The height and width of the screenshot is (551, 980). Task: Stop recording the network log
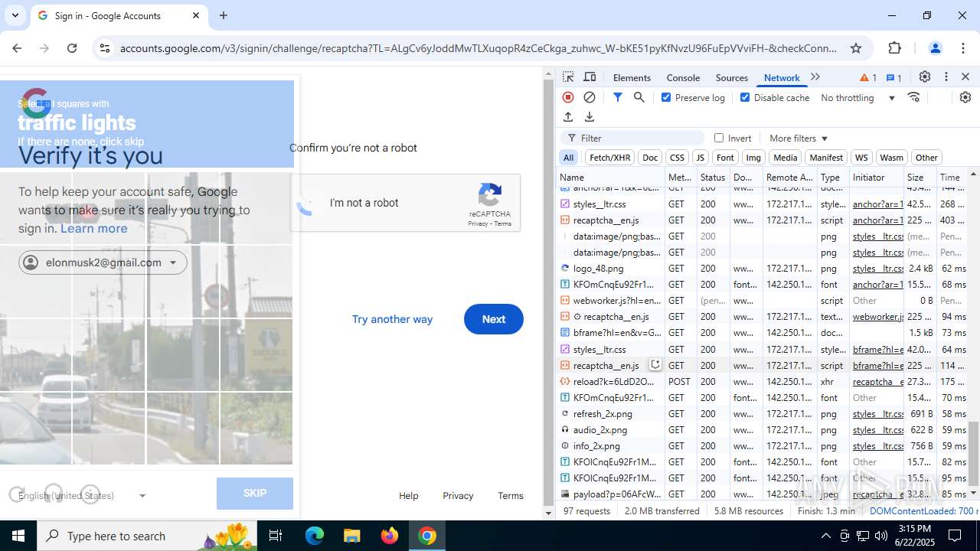point(568,97)
